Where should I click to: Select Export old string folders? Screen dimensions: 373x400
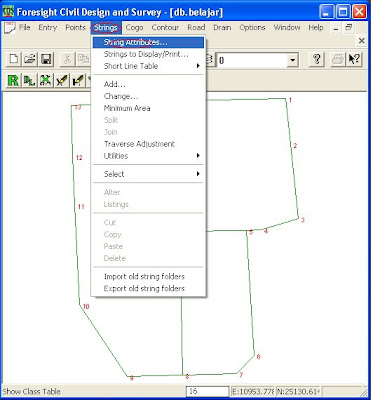coord(148,288)
